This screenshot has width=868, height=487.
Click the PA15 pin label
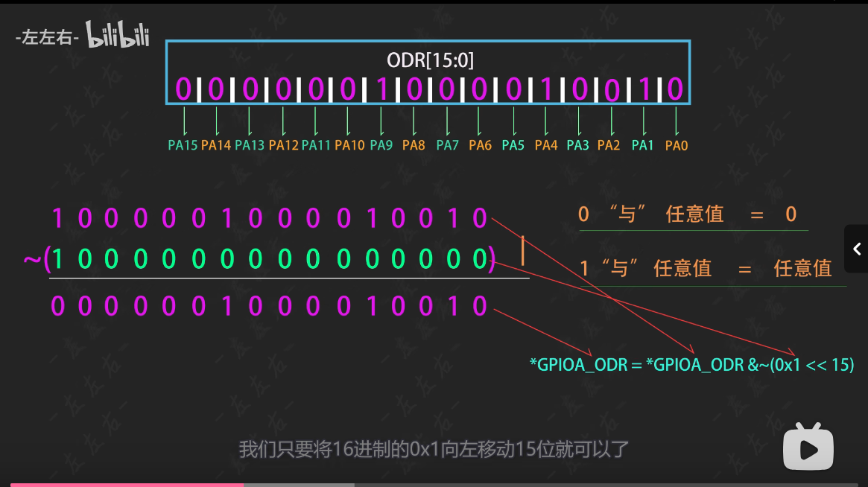(183, 145)
